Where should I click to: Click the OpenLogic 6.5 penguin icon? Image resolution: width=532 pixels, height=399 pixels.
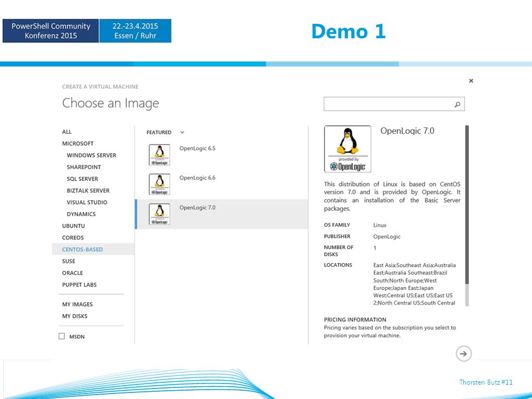[160, 155]
